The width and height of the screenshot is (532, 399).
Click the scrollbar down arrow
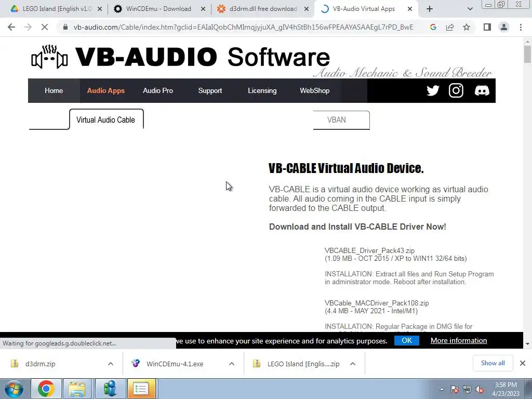pyautogui.click(x=527, y=344)
